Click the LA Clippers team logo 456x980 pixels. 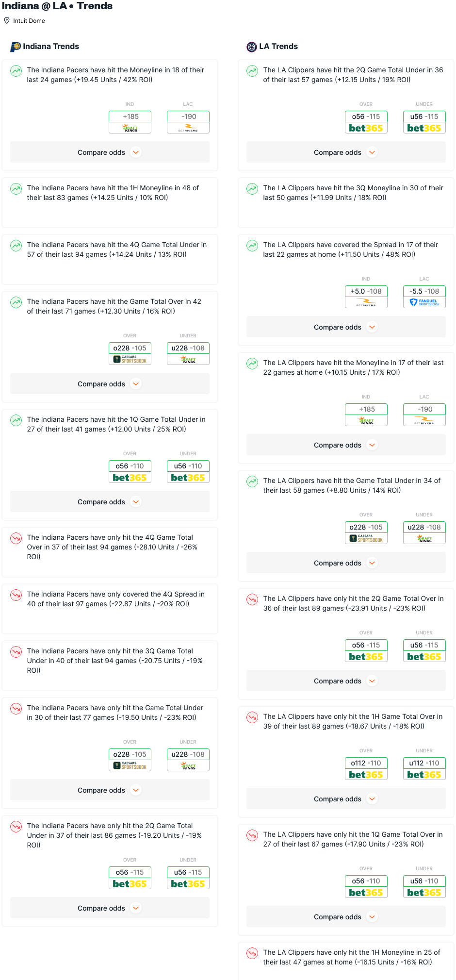(x=251, y=47)
